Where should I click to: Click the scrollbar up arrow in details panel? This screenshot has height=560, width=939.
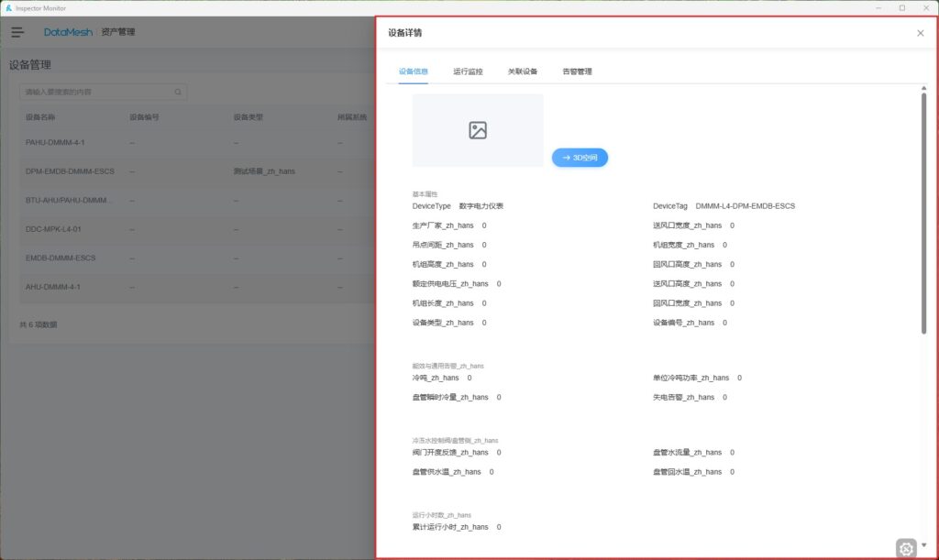pos(923,89)
